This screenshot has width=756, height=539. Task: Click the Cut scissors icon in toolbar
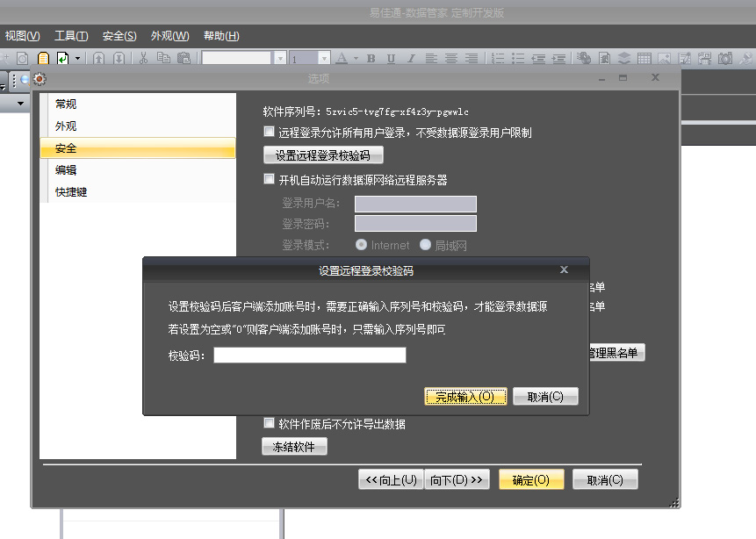click(x=143, y=58)
